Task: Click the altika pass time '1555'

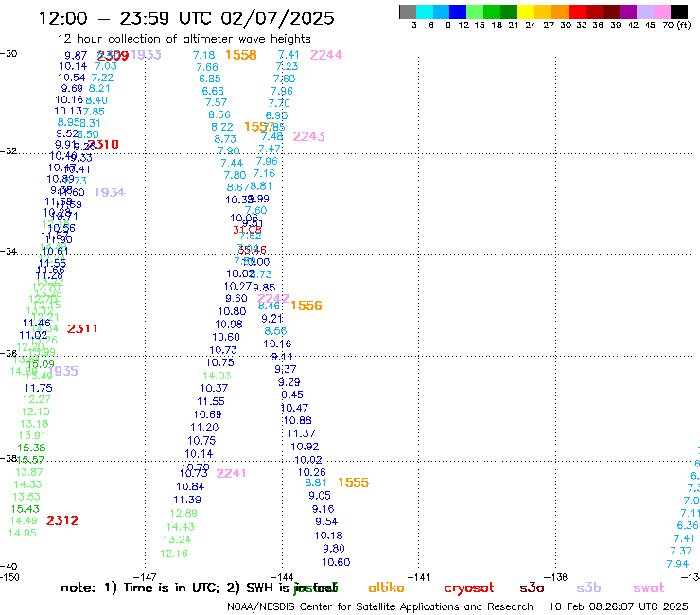Action: pyautogui.click(x=354, y=483)
